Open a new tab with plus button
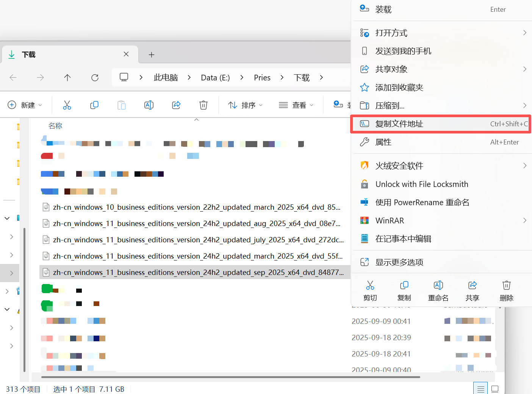Viewport: 532px width, 394px height. [x=152, y=55]
